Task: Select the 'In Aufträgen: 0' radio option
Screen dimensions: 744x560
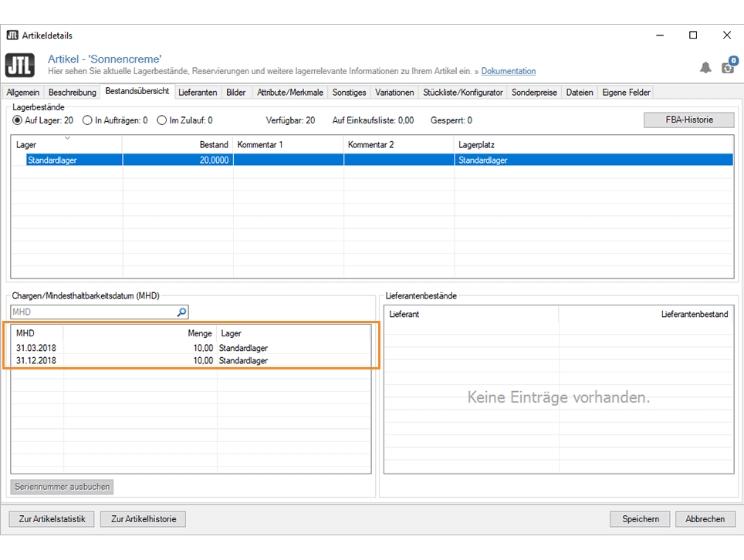Action: (x=87, y=120)
